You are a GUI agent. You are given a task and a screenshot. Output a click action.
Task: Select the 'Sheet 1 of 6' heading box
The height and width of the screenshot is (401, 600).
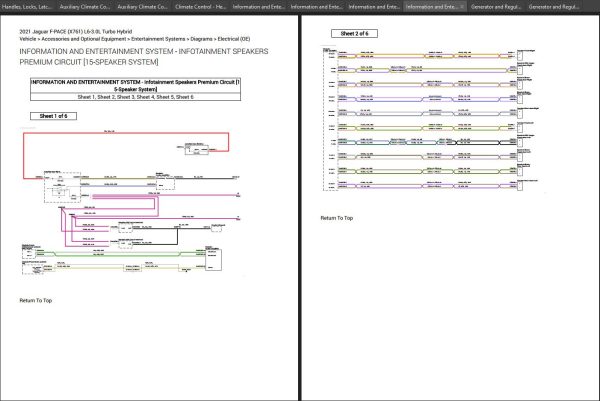click(x=53, y=116)
